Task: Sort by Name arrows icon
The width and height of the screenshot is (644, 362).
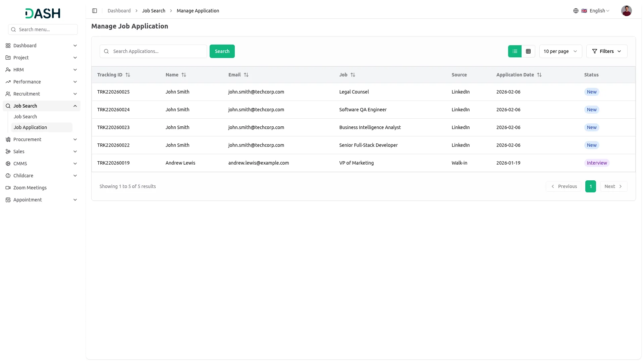Action: tap(184, 75)
